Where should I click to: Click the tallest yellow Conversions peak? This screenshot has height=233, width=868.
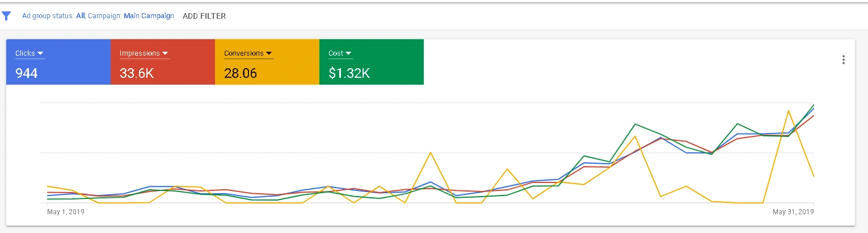click(x=789, y=111)
